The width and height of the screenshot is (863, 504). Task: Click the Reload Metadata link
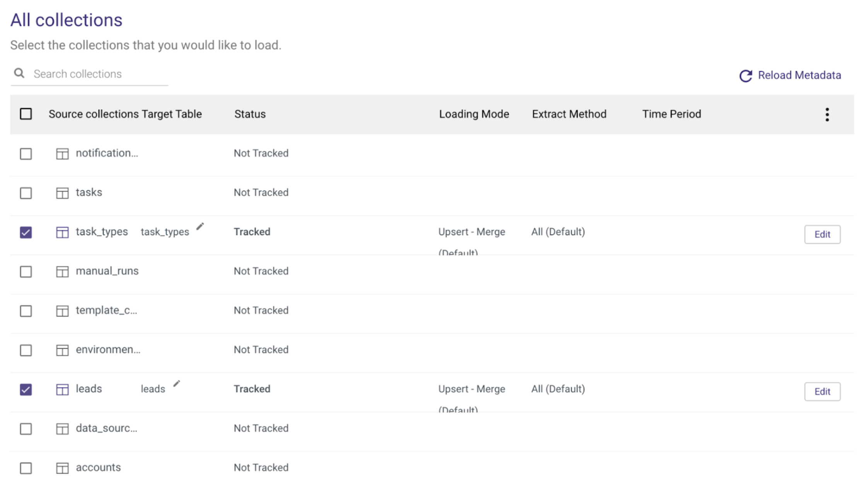coord(799,75)
